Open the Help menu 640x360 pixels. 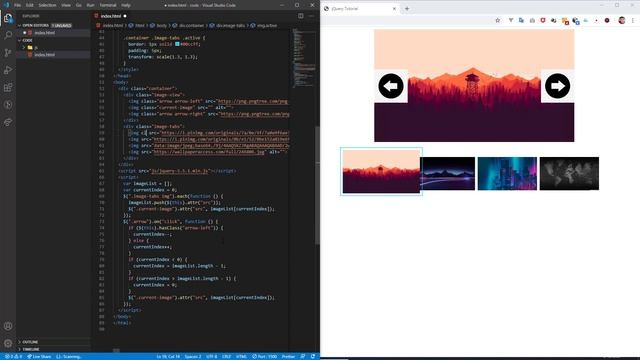coord(126,5)
